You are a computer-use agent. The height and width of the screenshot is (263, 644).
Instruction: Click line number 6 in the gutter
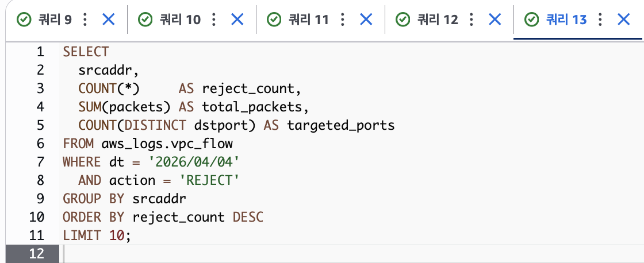tap(40, 144)
